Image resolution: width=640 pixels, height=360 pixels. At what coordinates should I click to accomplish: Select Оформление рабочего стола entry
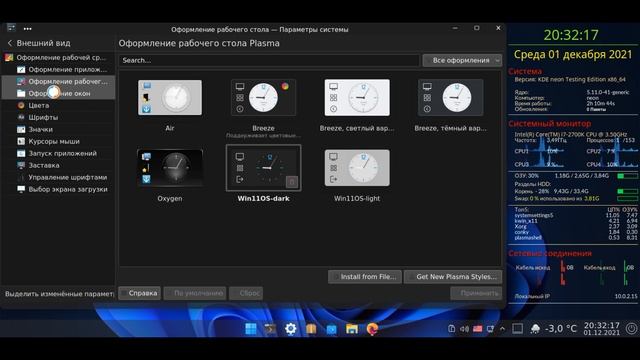pos(58,81)
